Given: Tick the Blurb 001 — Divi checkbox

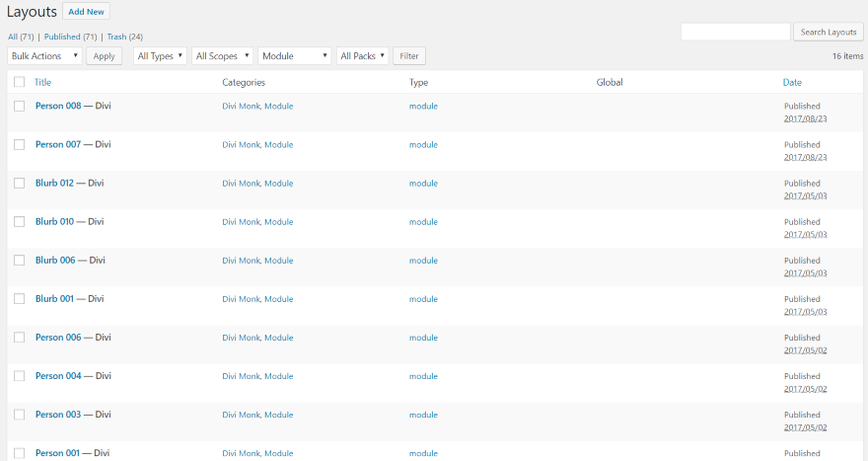Looking at the screenshot, I should 20,299.
